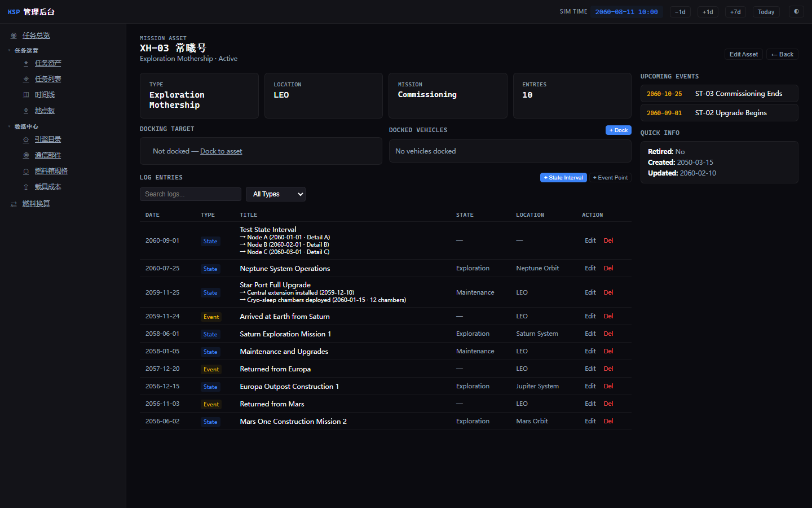Viewport: 812px width, 508px height.
Task: Click the 任务列表 sidebar icon
Action: click(26, 79)
